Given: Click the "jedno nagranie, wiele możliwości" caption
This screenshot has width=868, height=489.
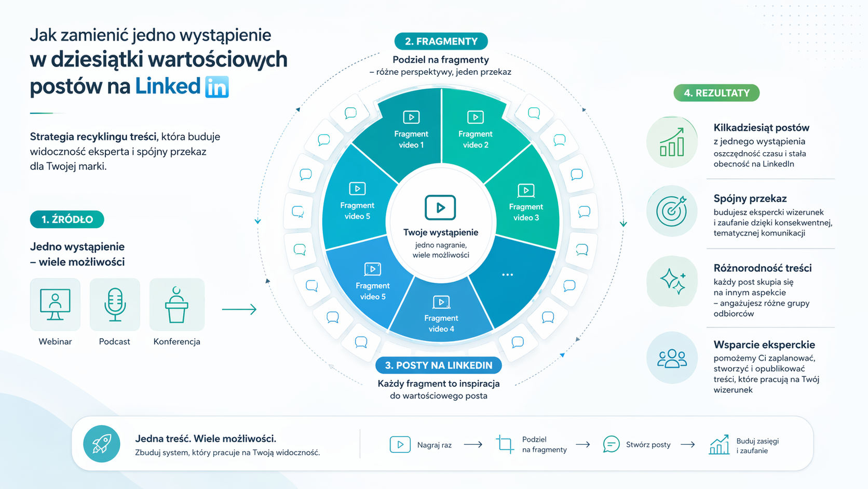Looking at the screenshot, I should coord(441,250).
